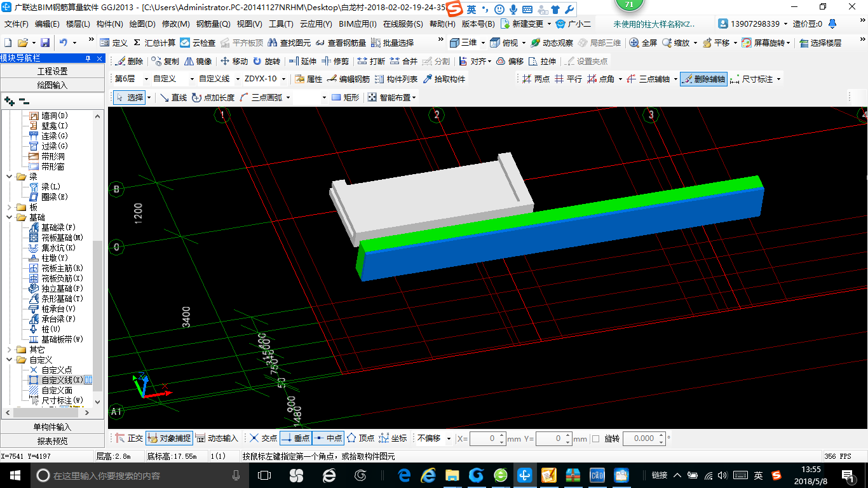The width and height of the screenshot is (868, 488).
Task: Click the save file icon
Action: coord(45,43)
